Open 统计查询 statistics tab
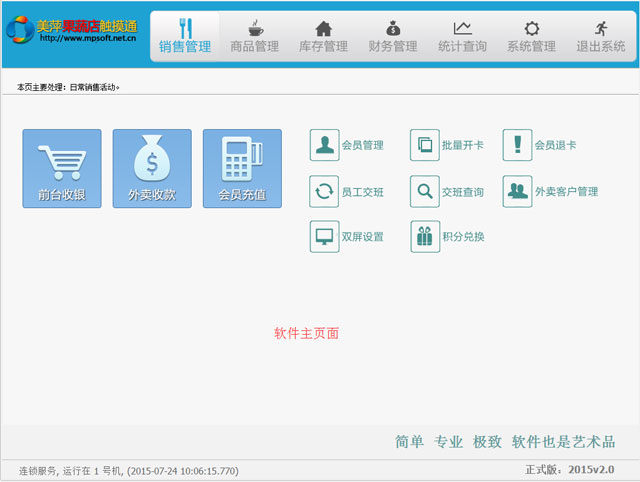 tap(462, 36)
